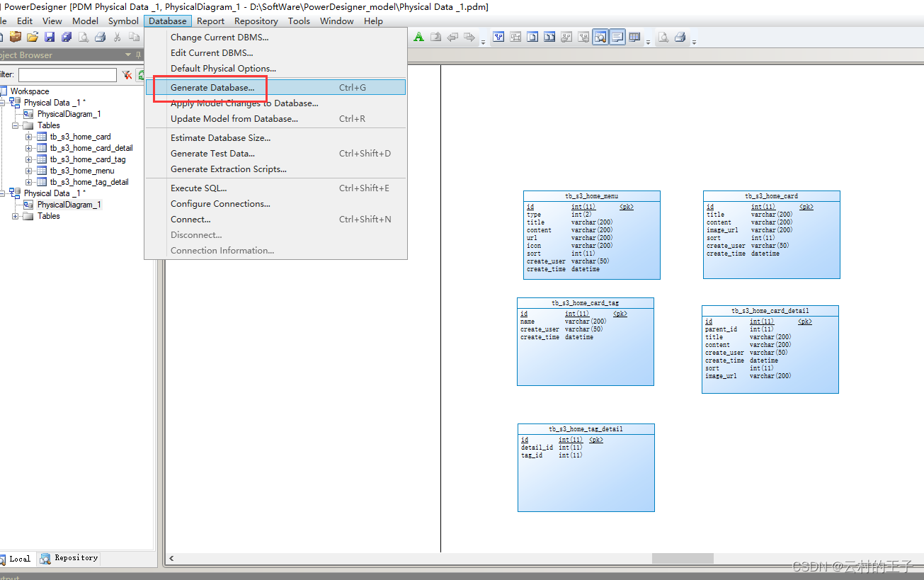Screen dimensions: 924x580
Task: Expand the tb_s3_home_menu tree node
Action: [29, 171]
